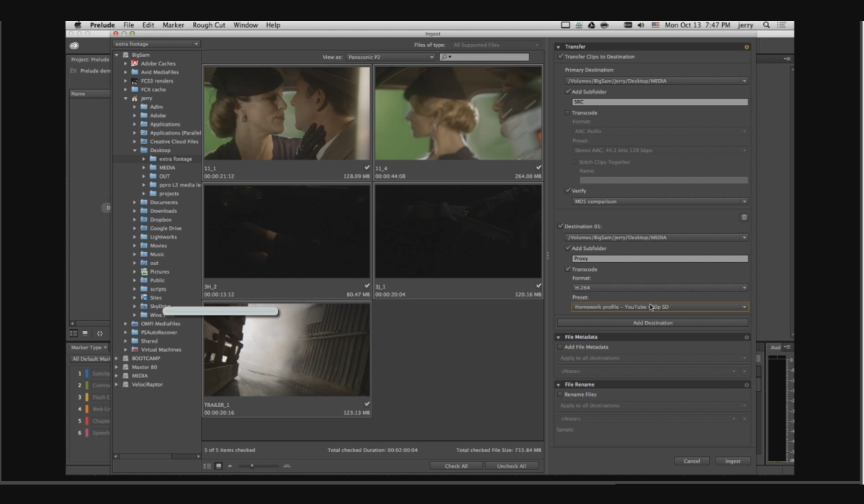The image size is (864, 504).
Task: Toggle Destination 01 Transcode checkbox
Action: (x=568, y=269)
